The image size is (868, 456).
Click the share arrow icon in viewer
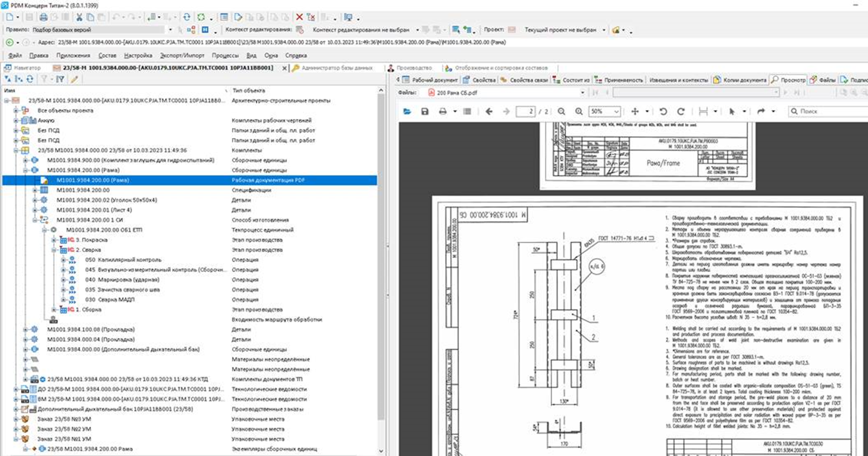pos(760,112)
